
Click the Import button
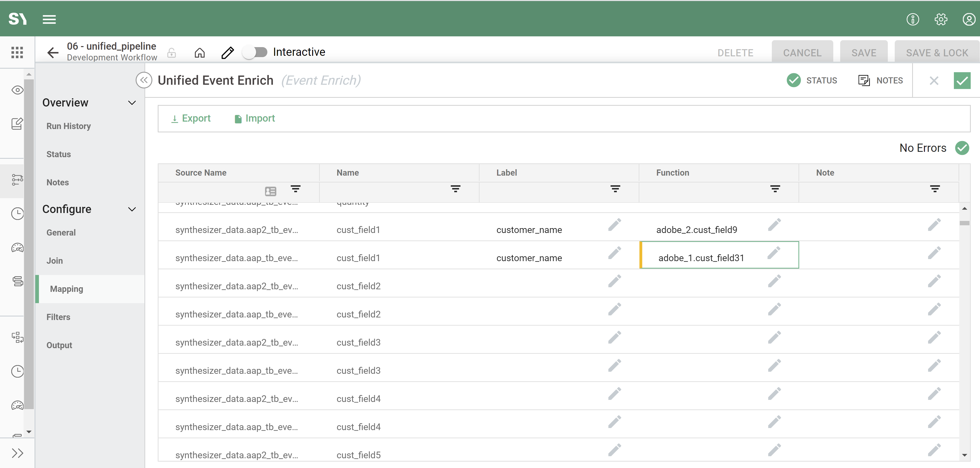pos(255,118)
